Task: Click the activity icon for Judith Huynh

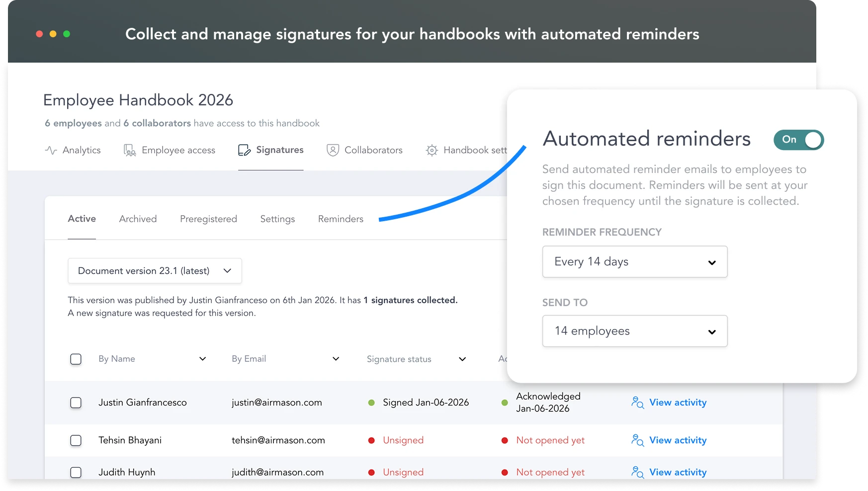Action: pyautogui.click(x=637, y=472)
